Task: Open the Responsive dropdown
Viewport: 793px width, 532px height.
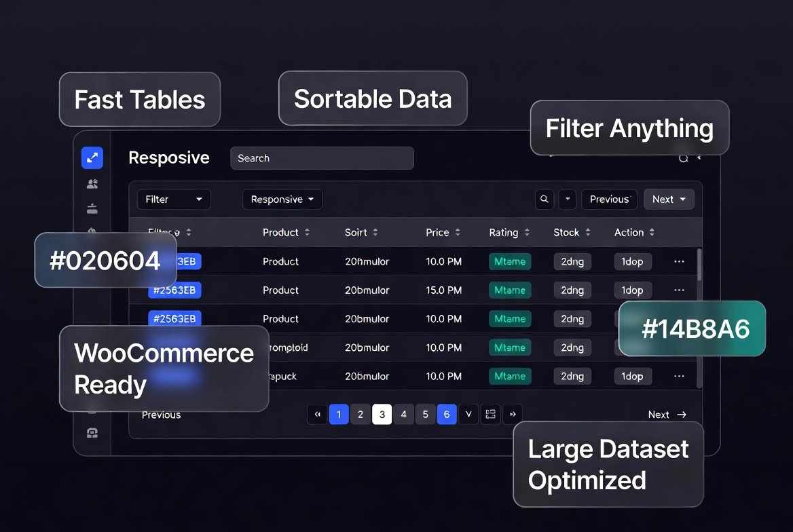Action: click(282, 199)
